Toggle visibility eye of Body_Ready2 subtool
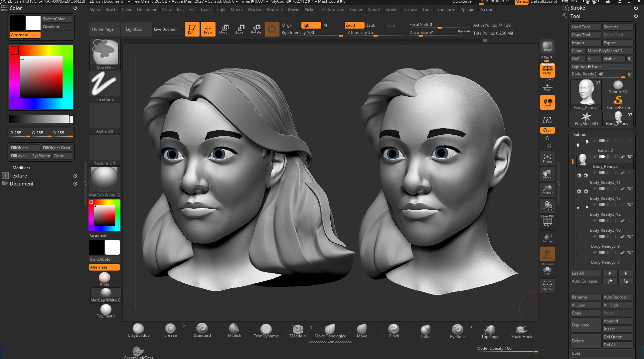Viewport: 644px width, 359px height. click(630, 157)
